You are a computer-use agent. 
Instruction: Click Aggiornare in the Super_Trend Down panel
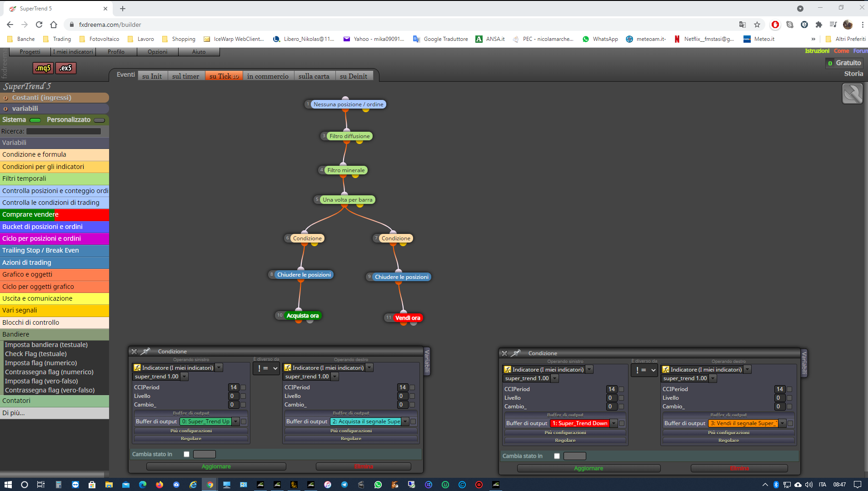(589, 469)
